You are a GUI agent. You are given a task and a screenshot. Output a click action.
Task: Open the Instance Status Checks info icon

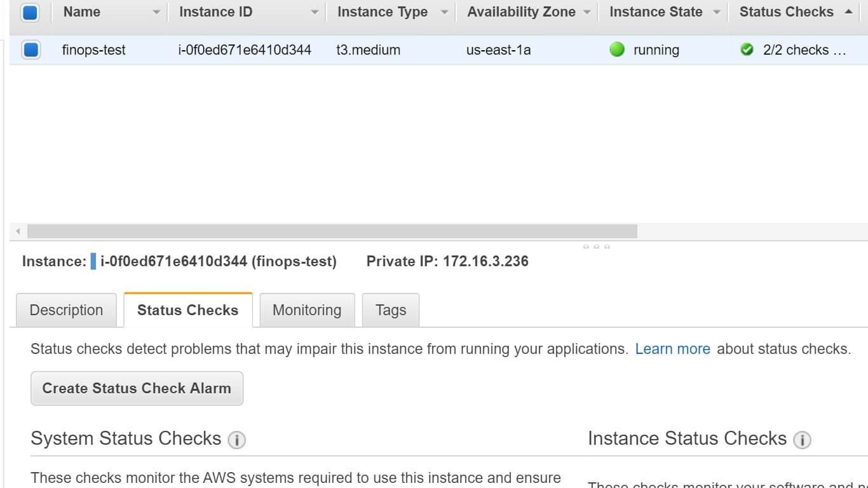click(x=803, y=440)
